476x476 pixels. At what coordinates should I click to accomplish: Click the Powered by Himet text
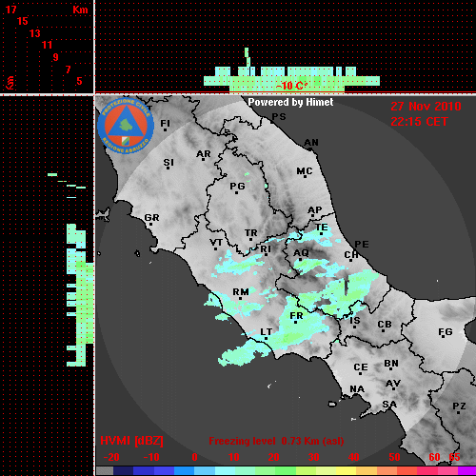click(x=290, y=102)
